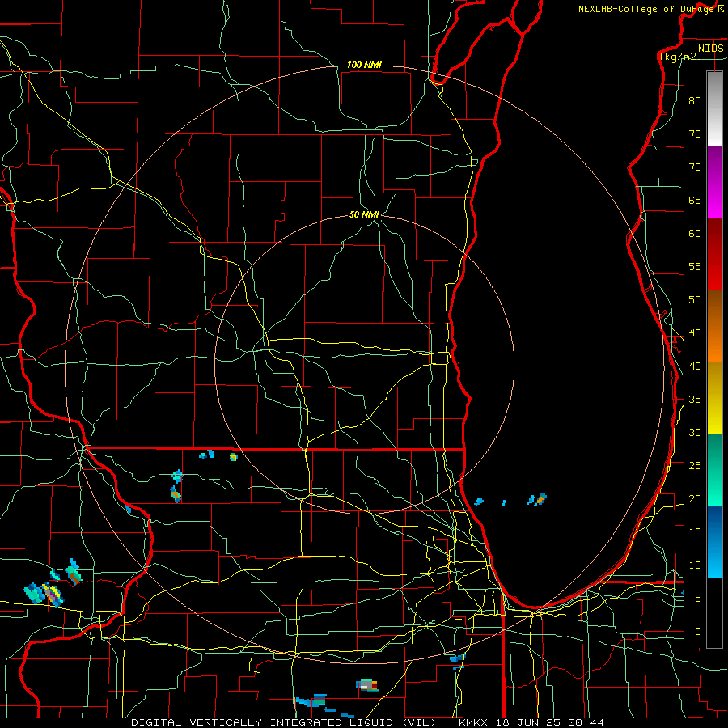Click the 50 NMI range ring label
The image size is (728, 728).
(364, 214)
